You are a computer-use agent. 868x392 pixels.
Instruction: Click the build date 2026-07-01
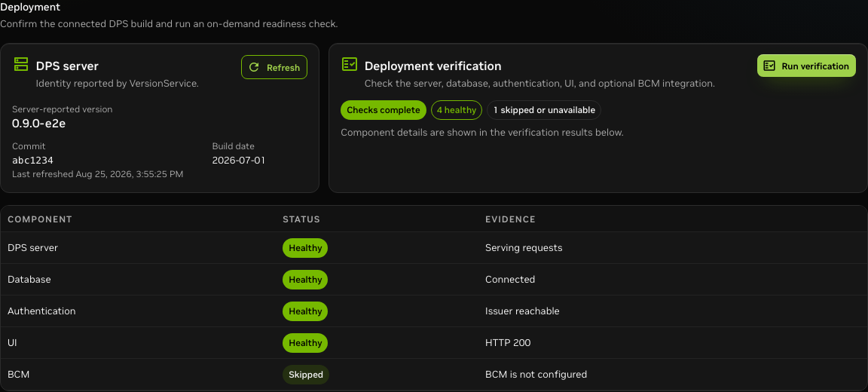240,161
